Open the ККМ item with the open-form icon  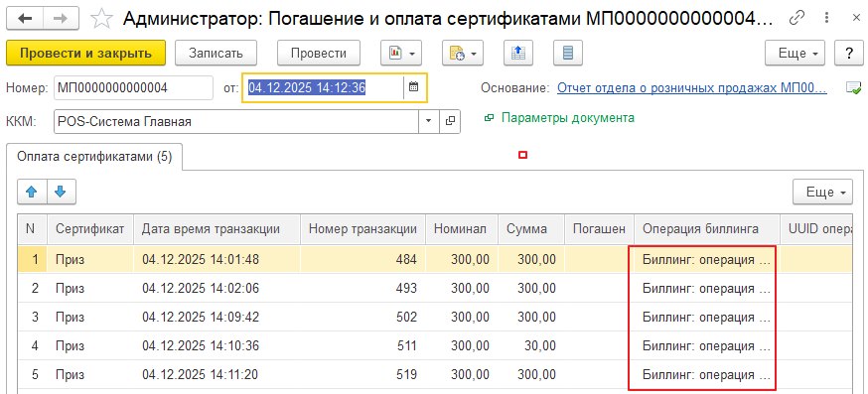coord(450,122)
